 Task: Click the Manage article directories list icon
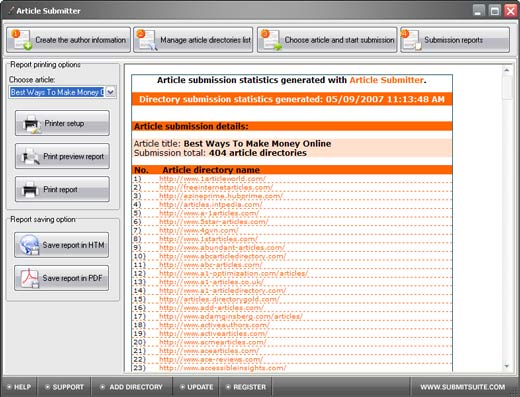point(147,40)
